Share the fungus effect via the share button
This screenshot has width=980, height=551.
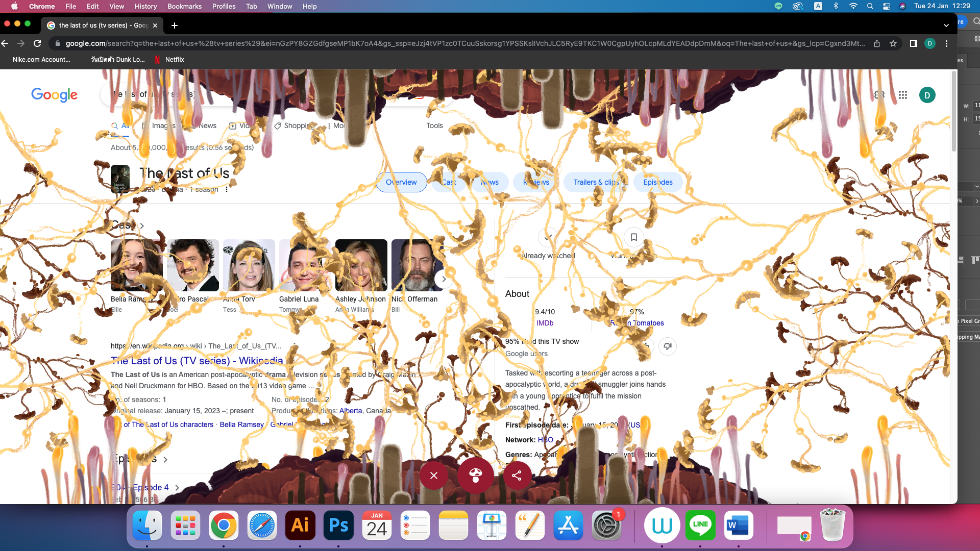[517, 475]
